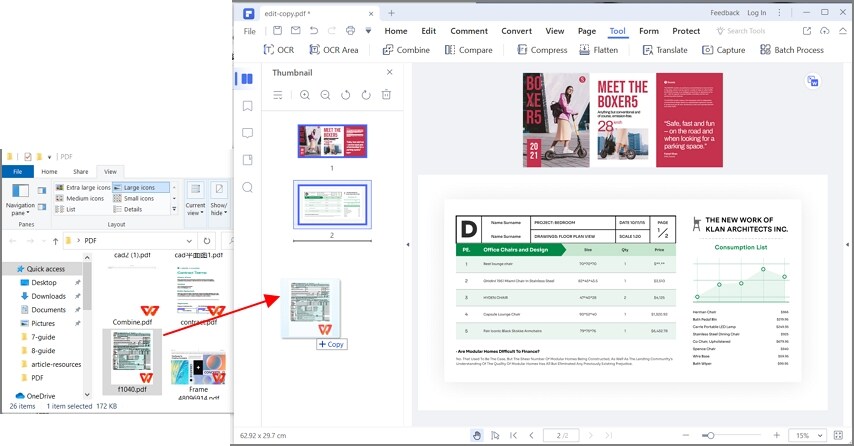Open the search panel in left sidebar
The height and width of the screenshot is (446, 854).
(247, 187)
